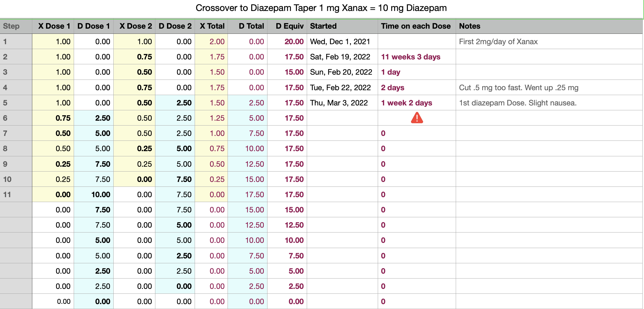Click the 'Step' column header
Image resolution: width=644 pixels, height=309 pixels.
(16, 26)
